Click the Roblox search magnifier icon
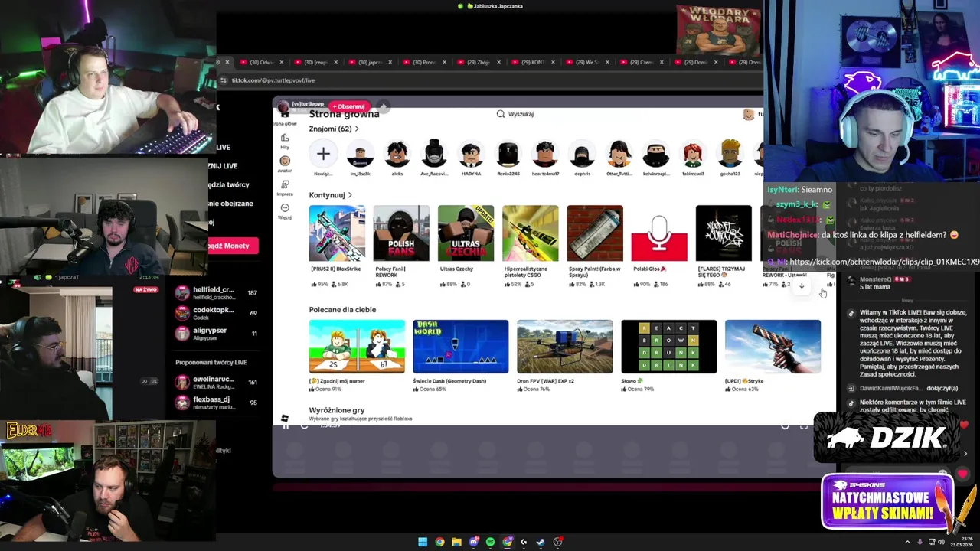 pos(501,114)
